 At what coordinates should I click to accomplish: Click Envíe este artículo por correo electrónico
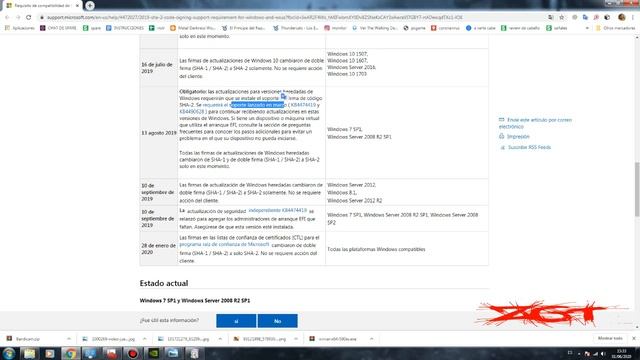pyautogui.click(x=536, y=123)
